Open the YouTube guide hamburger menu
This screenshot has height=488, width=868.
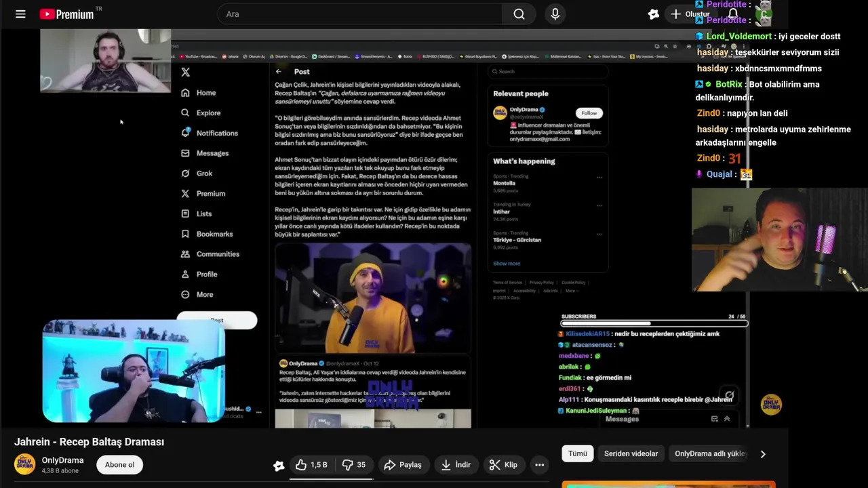(x=20, y=14)
